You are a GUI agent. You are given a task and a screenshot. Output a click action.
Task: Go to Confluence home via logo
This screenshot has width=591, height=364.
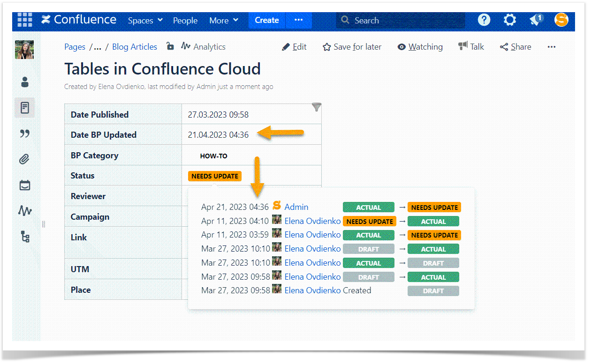(x=79, y=20)
